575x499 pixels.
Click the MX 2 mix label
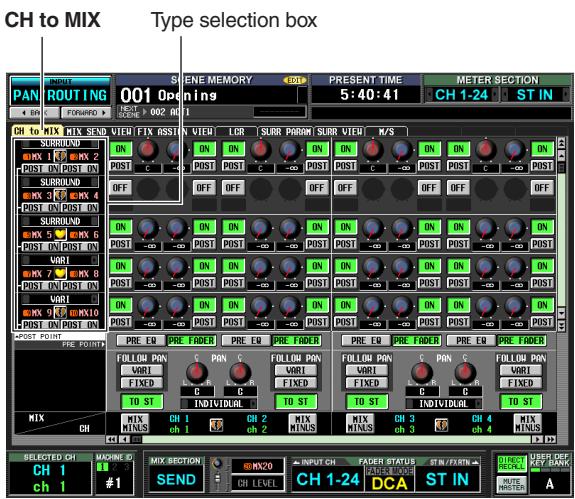84,157
